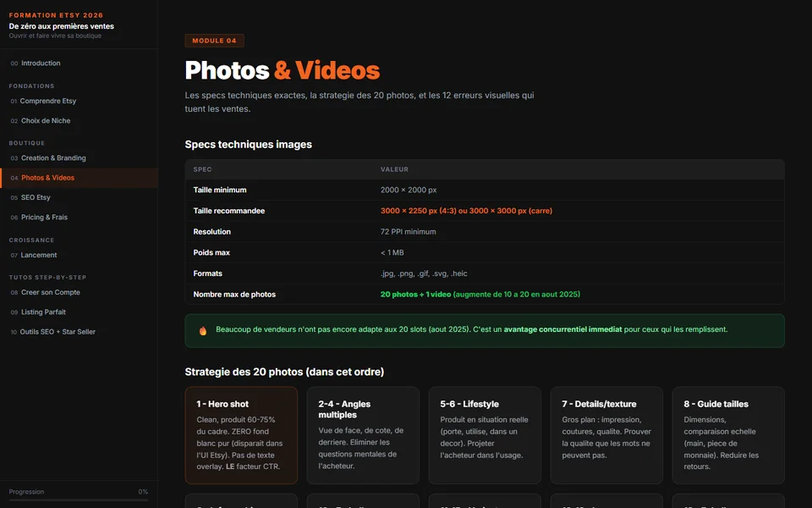Screen dimensions: 812x508
Task: Select 03 Creation & Branding module
Action: tap(79, 158)
